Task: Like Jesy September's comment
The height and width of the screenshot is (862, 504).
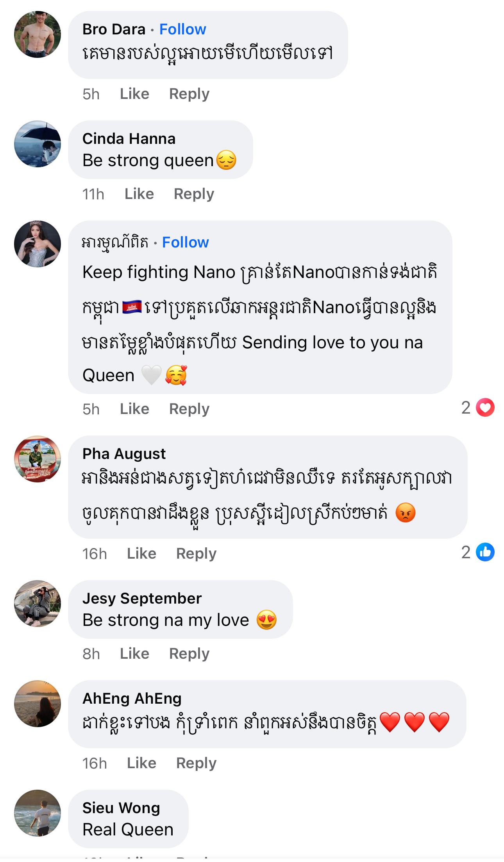Action: click(x=134, y=654)
